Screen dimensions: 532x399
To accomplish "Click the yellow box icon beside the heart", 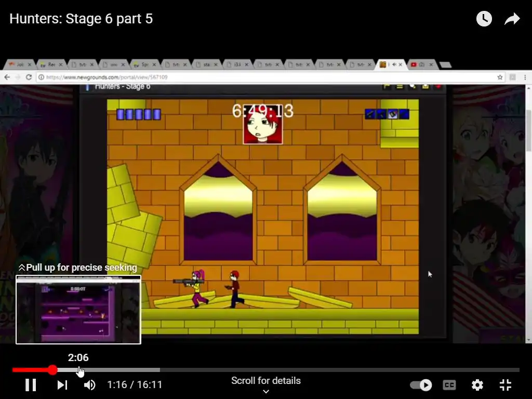I will 425,87.
